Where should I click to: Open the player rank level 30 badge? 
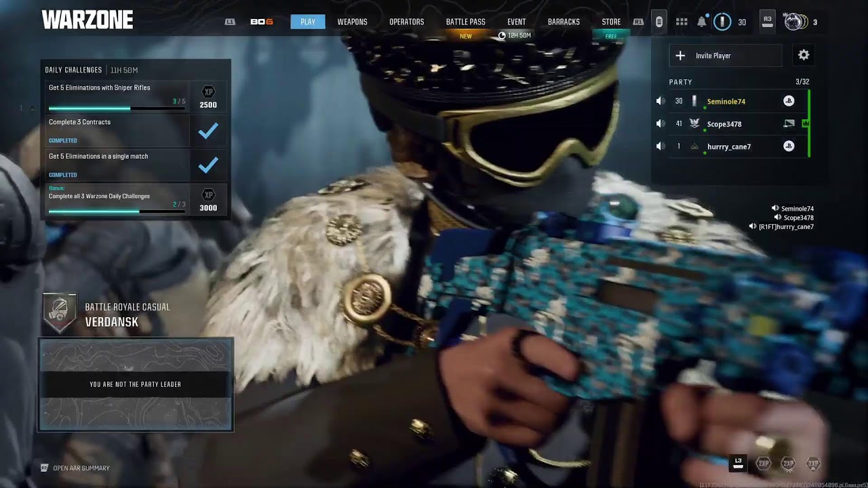point(722,22)
